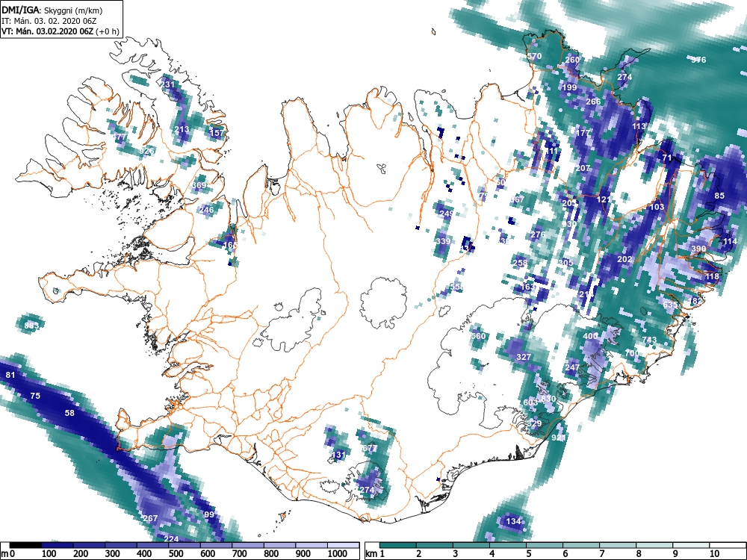Click visibility value 103 on the map
Screen dimensions: 747x560
(x=657, y=207)
